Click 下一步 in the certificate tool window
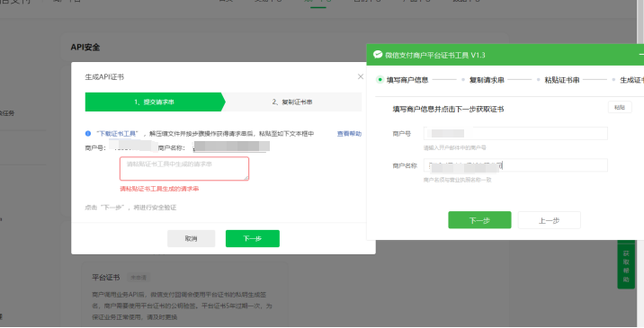This screenshot has width=644, height=328. 479,220
